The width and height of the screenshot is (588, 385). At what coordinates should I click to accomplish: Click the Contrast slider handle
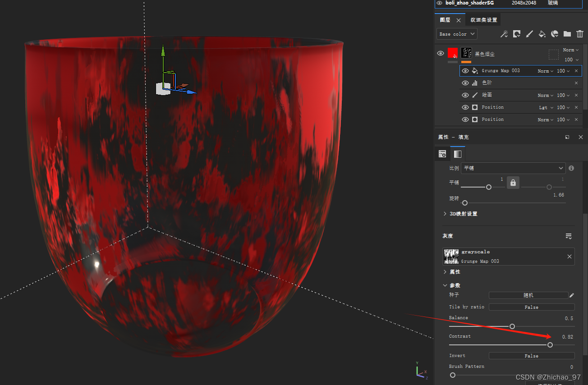(x=550, y=345)
